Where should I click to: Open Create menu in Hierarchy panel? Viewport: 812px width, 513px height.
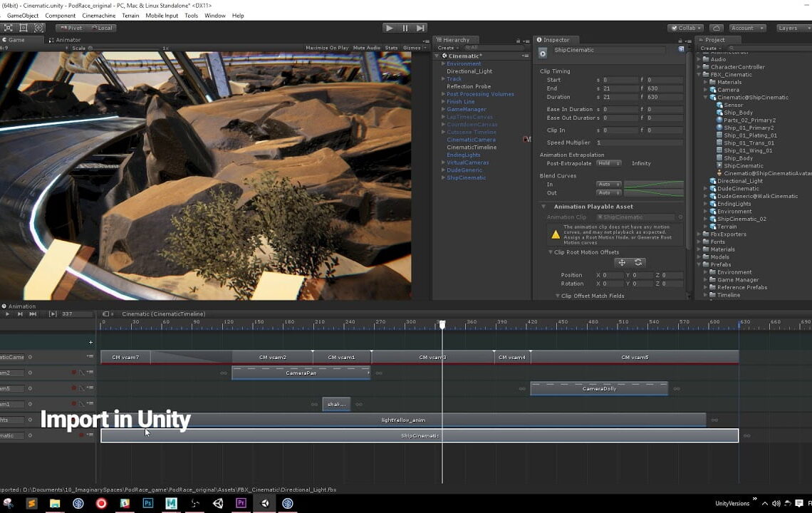point(448,48)
